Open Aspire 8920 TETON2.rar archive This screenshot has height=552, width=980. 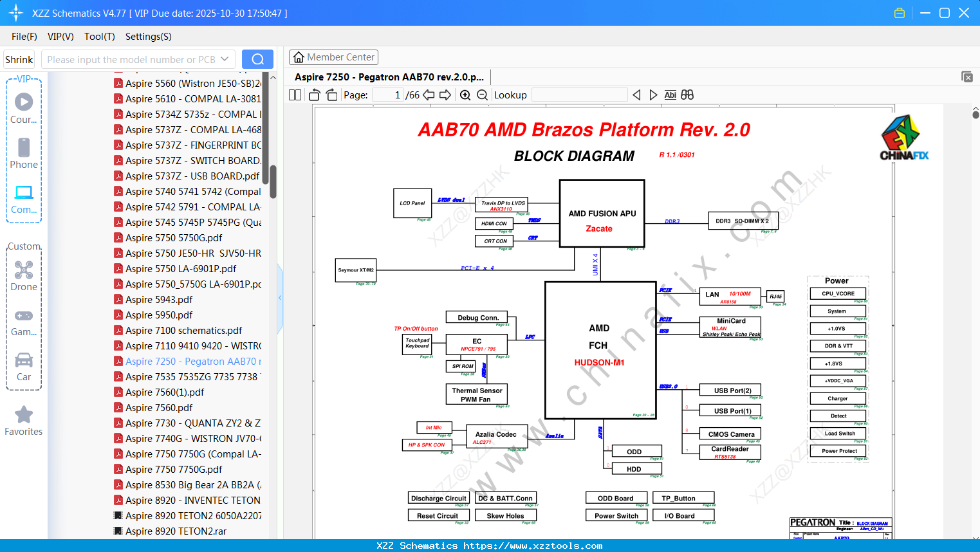coord(176,531)
